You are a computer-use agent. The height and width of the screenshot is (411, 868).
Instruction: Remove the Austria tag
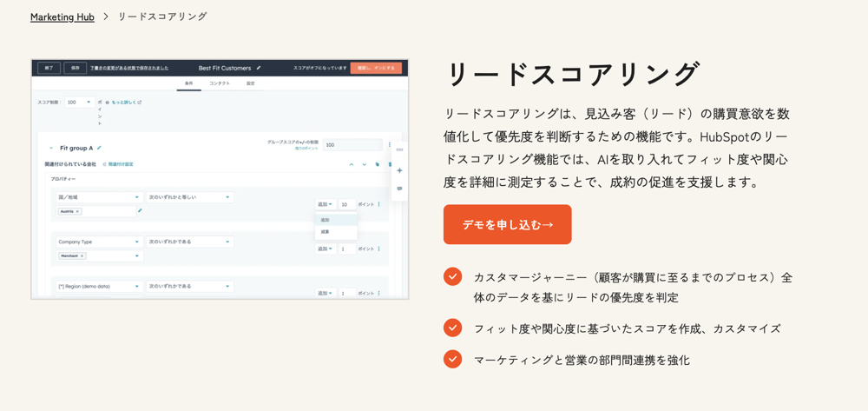tap(77, 212)
